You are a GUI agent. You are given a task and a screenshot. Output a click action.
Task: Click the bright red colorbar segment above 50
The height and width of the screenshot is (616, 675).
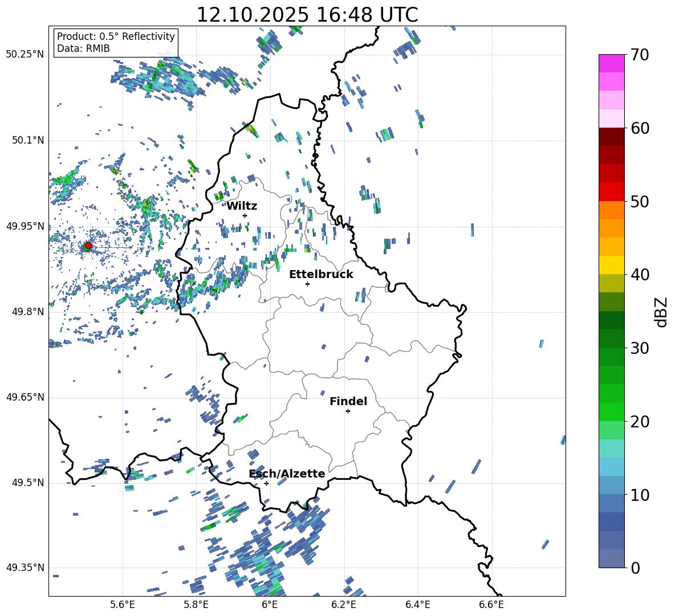coord(612,192)
